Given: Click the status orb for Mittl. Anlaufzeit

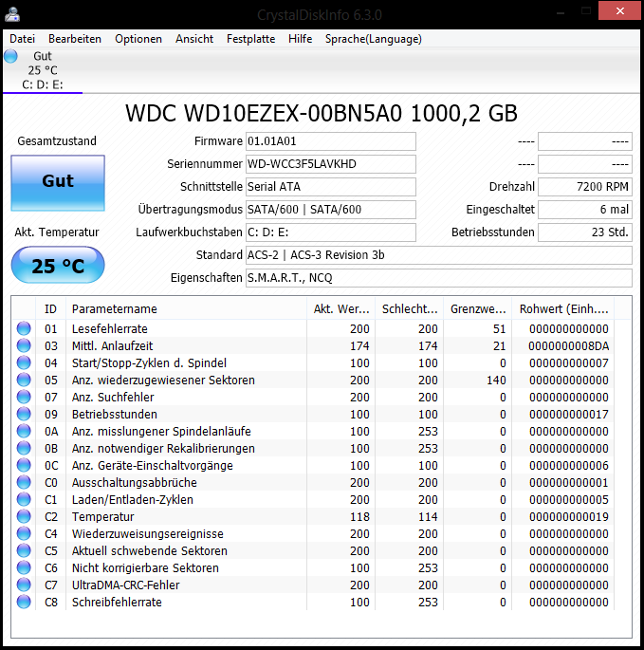Looking at the screenshot, I should tap(24, 345).
